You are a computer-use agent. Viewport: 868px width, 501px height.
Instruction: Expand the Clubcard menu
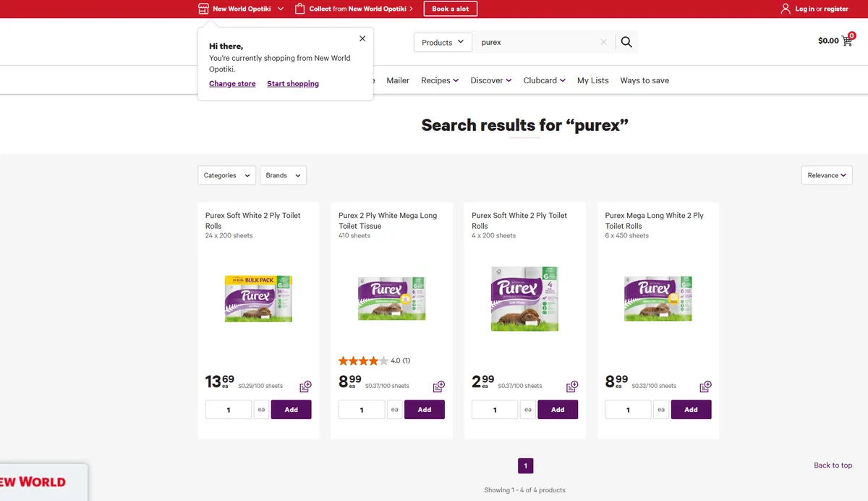pos(545,80)
